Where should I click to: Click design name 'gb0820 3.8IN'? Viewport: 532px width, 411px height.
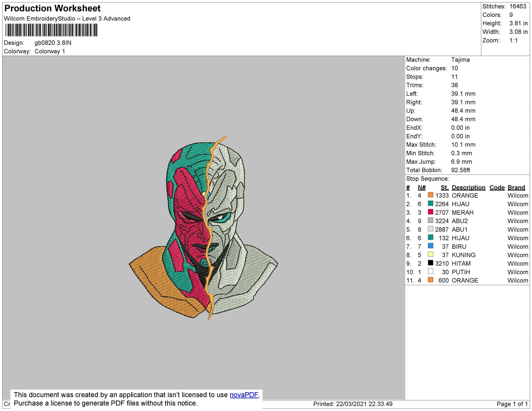[53, 43]
